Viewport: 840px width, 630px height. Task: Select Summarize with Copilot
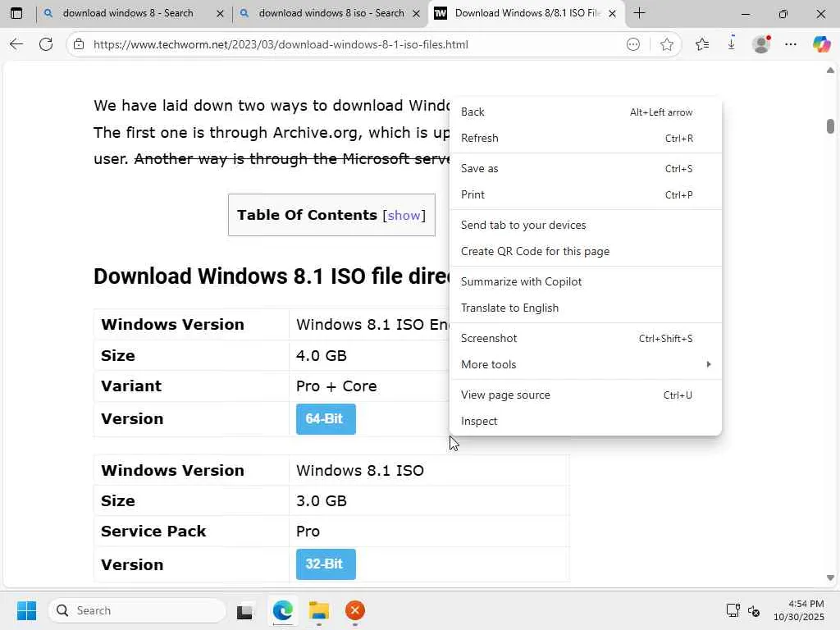point(586,282)
